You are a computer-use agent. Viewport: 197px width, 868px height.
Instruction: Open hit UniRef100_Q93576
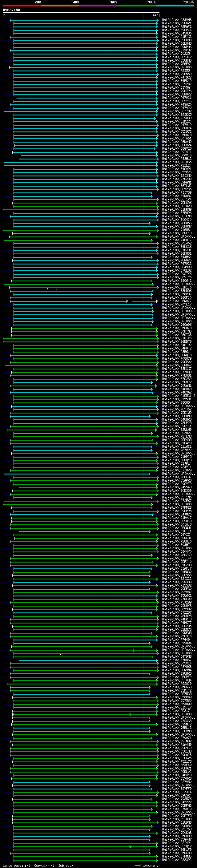coord(177,799)
